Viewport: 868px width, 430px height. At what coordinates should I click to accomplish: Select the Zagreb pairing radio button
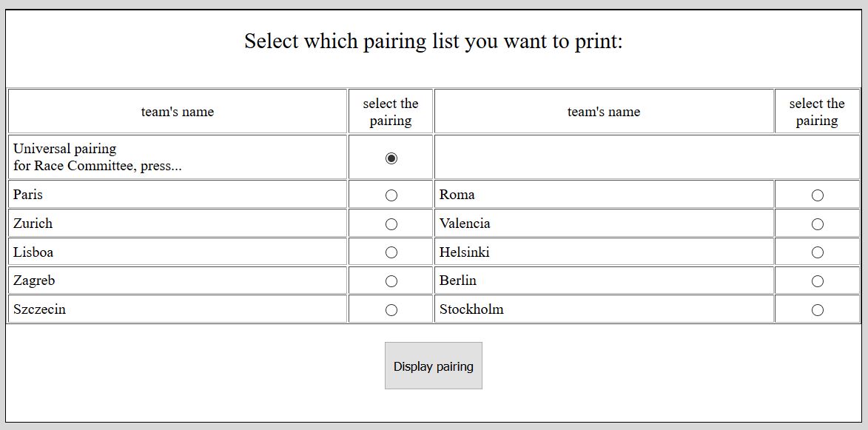[391, 281]
